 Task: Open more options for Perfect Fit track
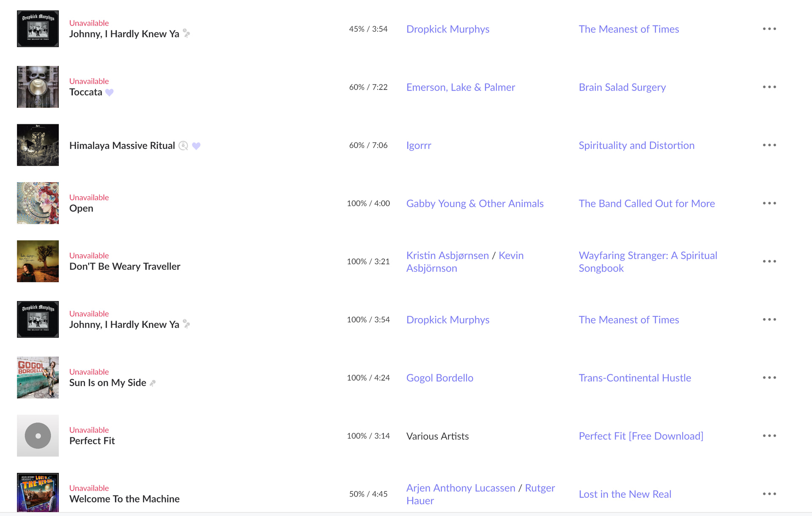[769, 436]
